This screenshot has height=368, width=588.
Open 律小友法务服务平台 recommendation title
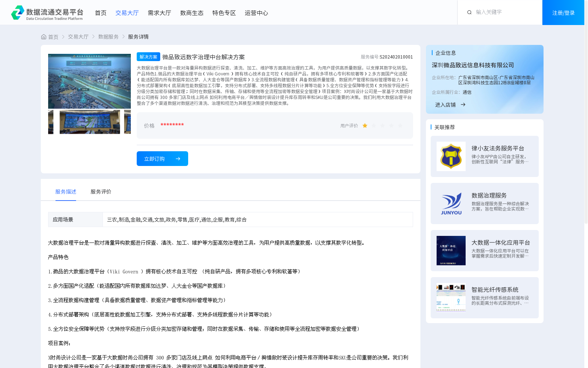coord(498,148)
